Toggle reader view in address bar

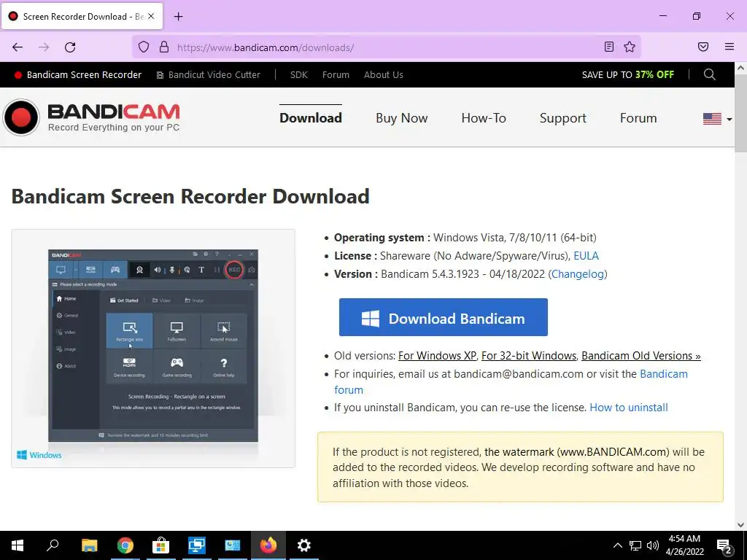tap(609, 47)
